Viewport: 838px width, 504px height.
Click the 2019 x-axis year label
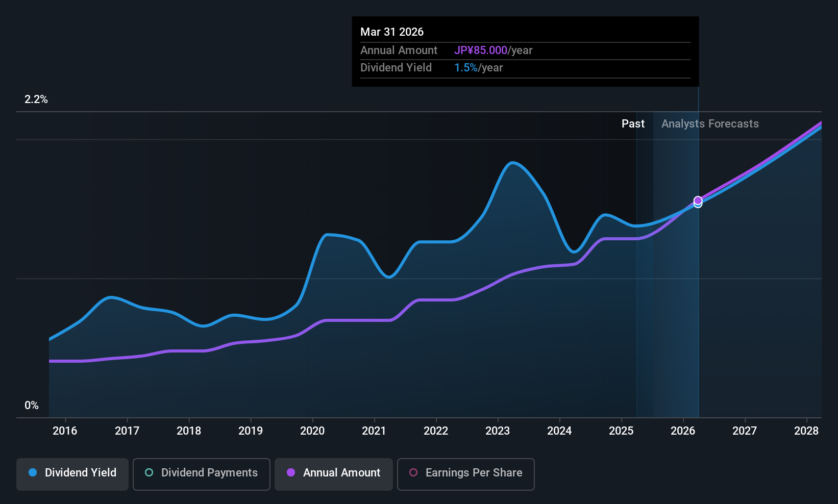pyautogui.click(x=251, y=431)
